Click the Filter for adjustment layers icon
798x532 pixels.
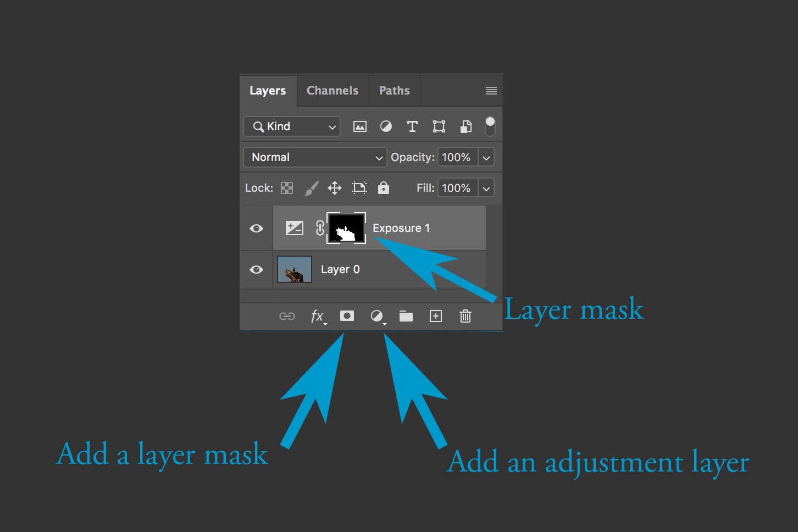click(386, 126)
